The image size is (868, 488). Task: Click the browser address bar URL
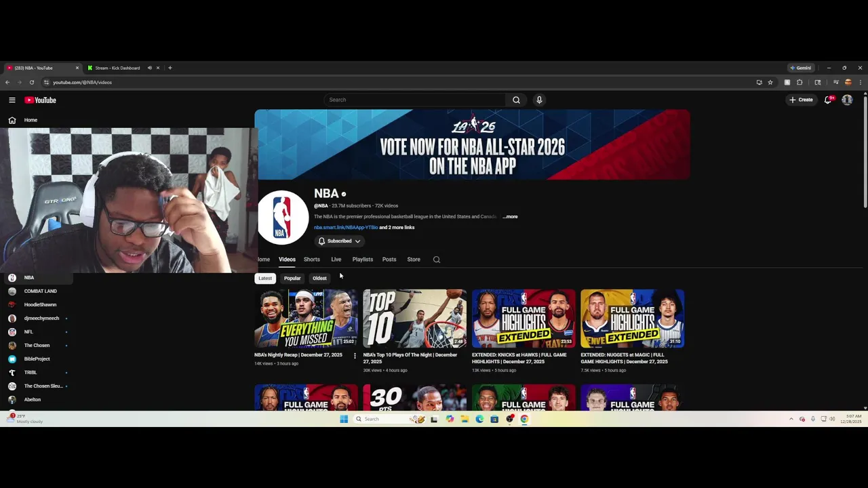click(x=82, y=82)
